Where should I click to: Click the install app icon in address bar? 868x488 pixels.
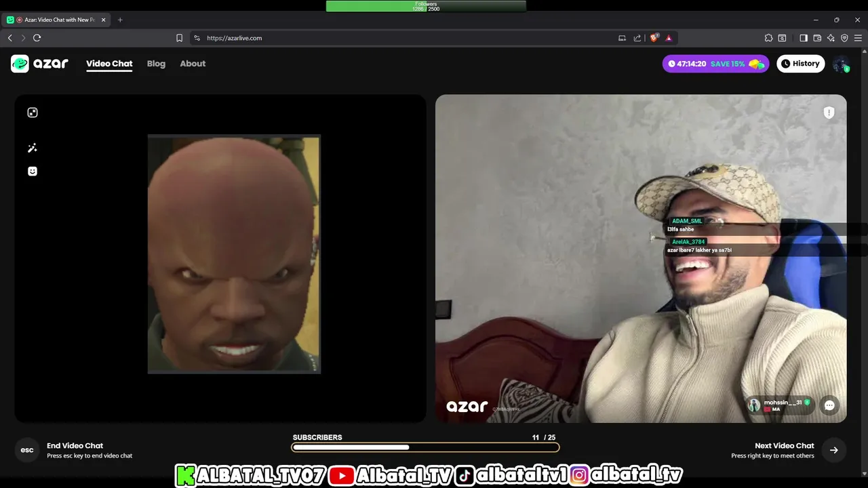(x=622, y=38)
